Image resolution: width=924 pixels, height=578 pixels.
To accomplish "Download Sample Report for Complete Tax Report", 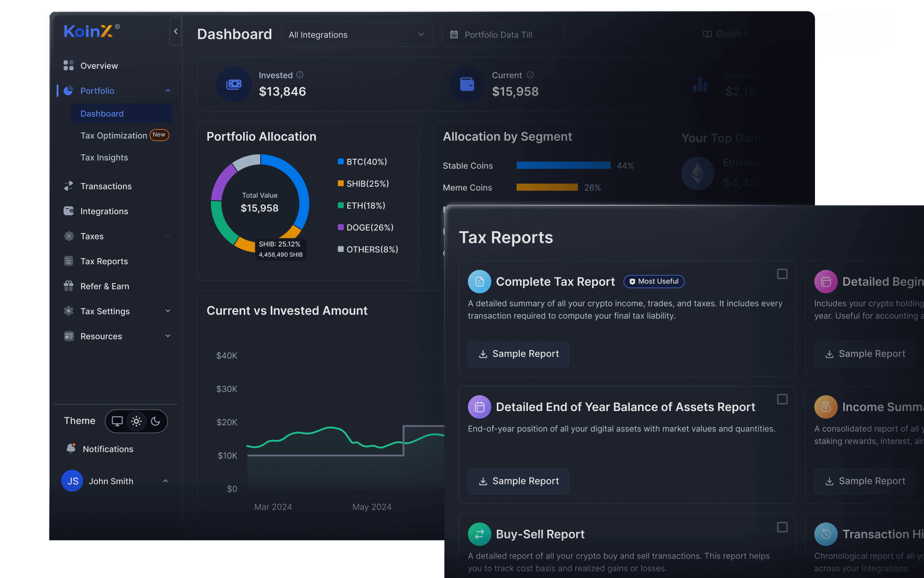I will (518, 354).
